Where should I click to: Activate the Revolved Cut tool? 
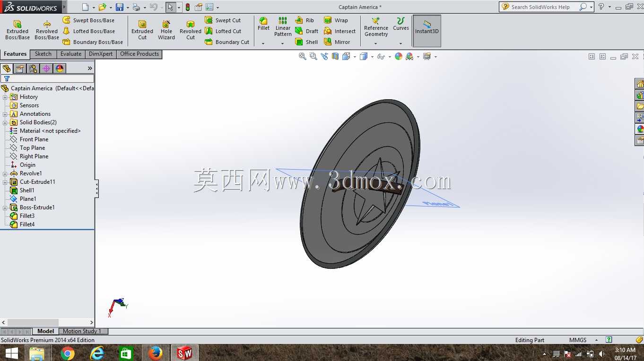click(x=191, y=30)
